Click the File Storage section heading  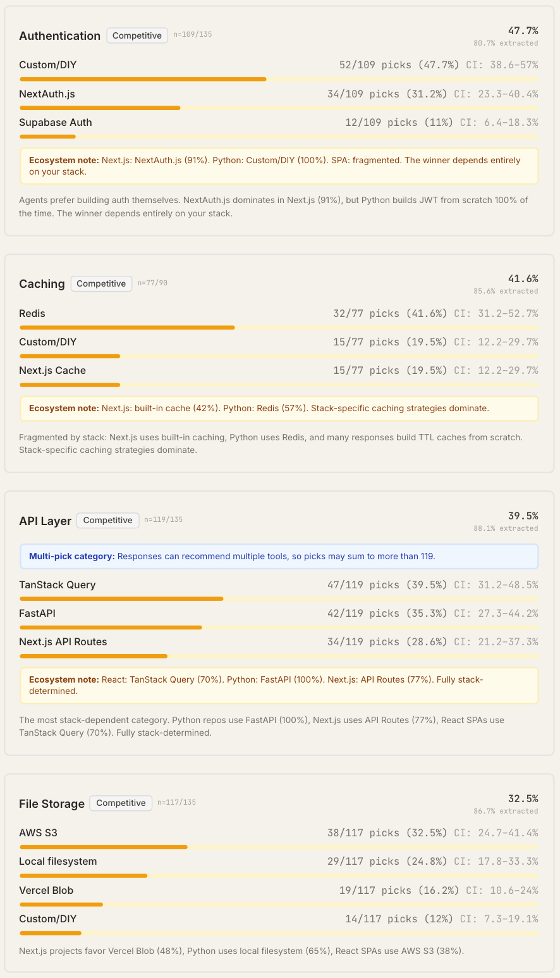point(52,804)
